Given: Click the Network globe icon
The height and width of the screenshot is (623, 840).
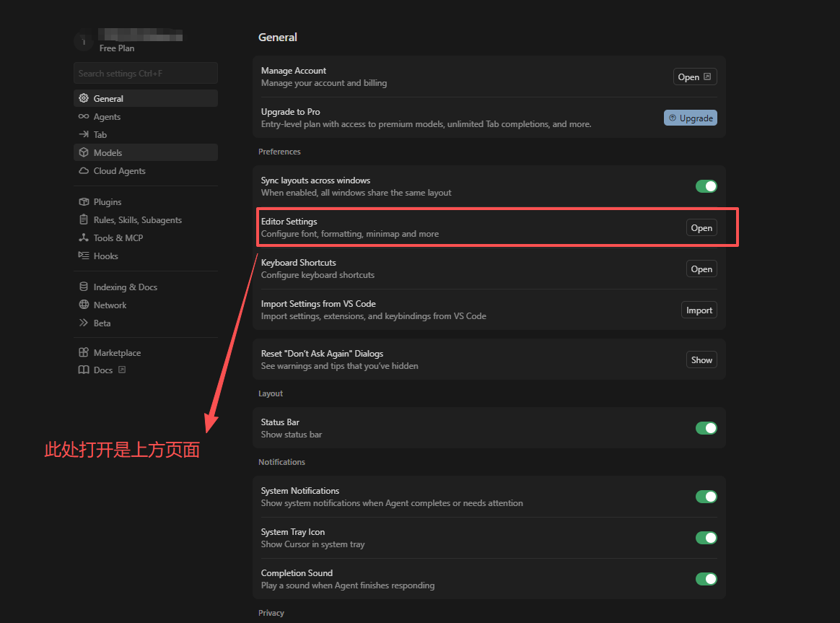Looking at the screenshot, I should pyautogui.click(x=84, y=305).
